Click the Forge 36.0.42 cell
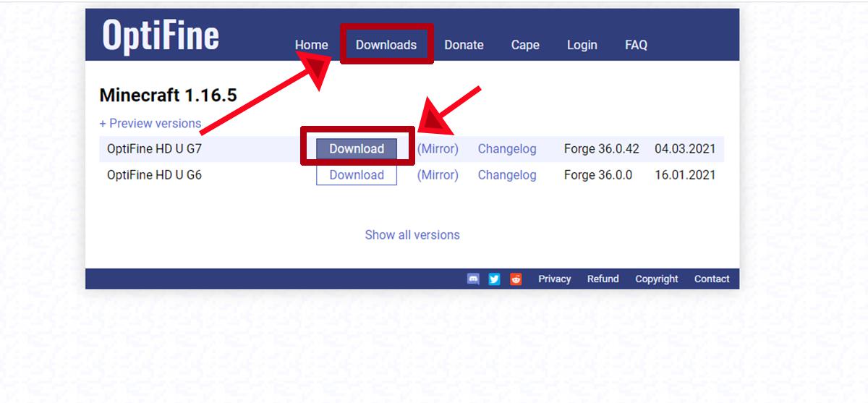 pyautogui.click(x=602, y=148)
